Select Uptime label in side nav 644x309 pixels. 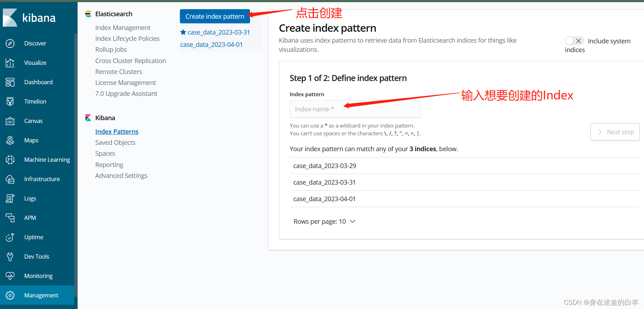point(34,237)
